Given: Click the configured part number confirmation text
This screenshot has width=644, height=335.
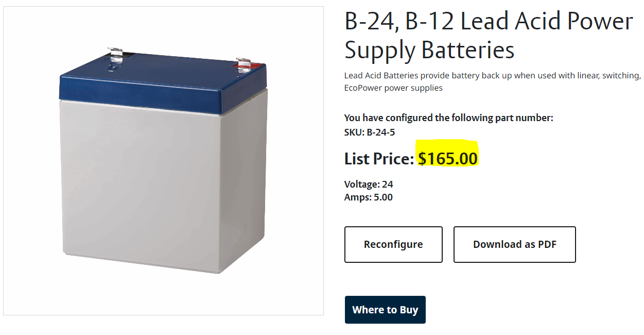Looking at the screenshot, I should click(448, 118).
